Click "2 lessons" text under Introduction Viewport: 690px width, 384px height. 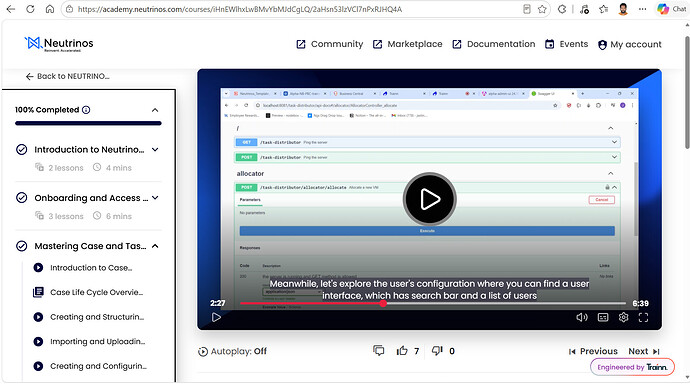(x=66, y=168)
